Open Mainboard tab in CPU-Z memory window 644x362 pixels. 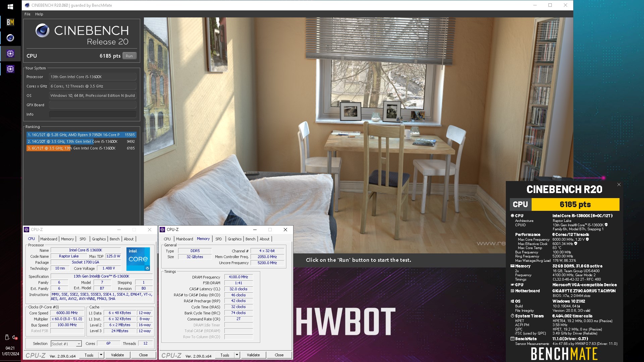tap(184, 239)
